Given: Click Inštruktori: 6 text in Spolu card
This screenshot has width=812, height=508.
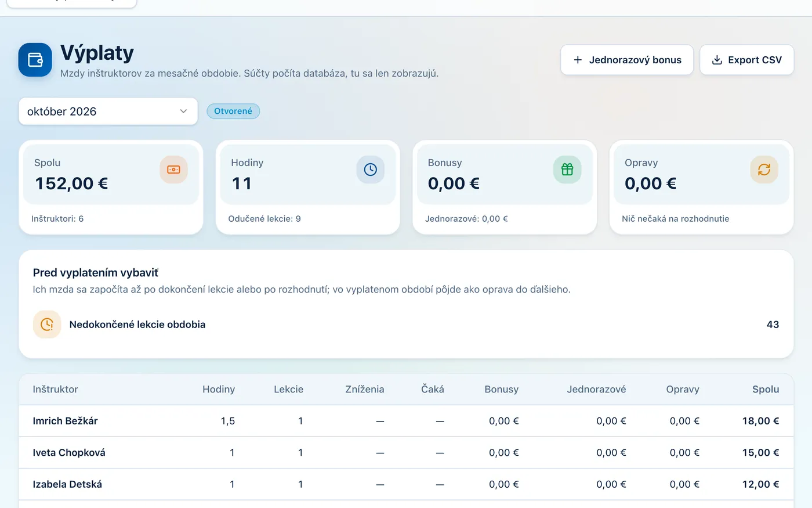Looking at the screenshot, I should click(x=57, y=219).
